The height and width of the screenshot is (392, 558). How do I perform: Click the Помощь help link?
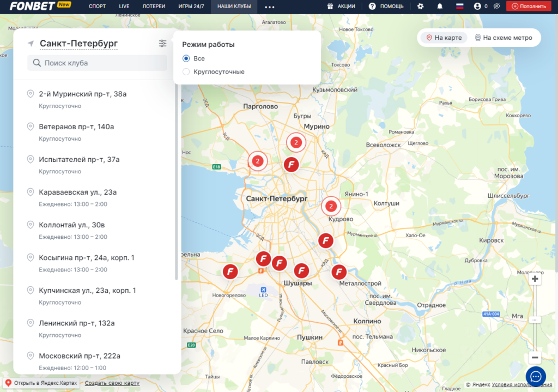point(392,6)
